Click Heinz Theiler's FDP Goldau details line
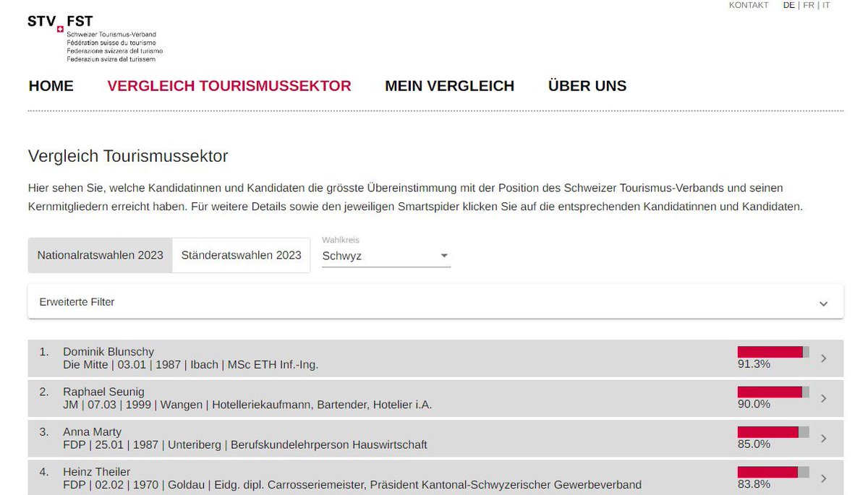Viewport: 868px width, 495px height. point(352,484)
